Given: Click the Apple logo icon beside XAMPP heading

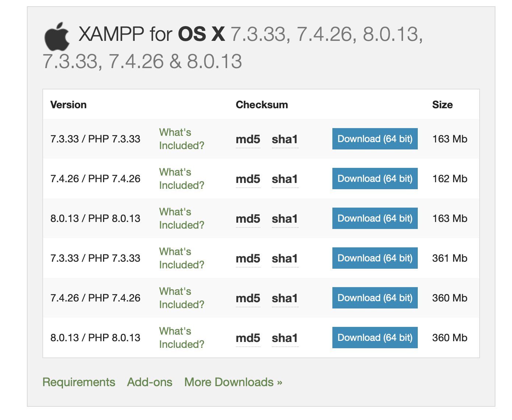Looking at the screenshot, I should (57, 36).
